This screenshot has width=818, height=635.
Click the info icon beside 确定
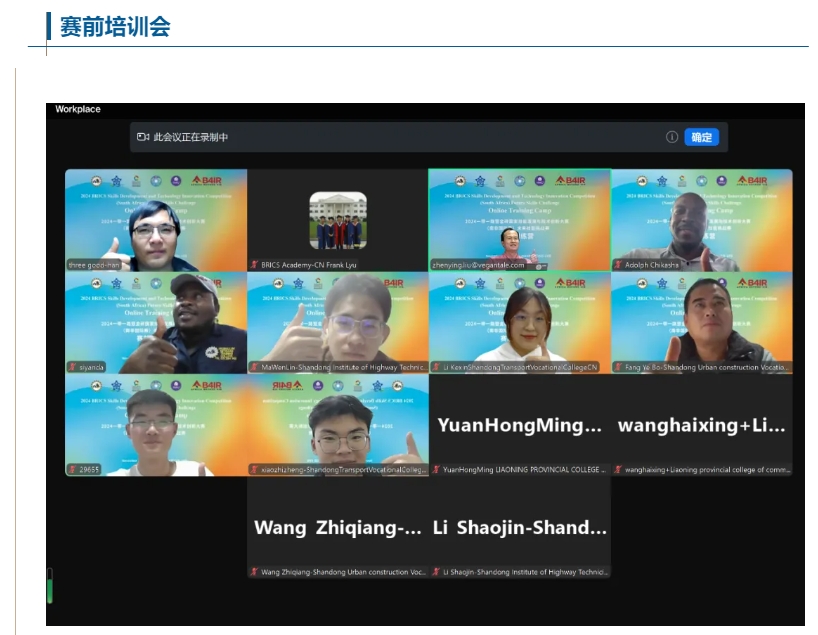pyautogui.click(x=672, y=137)
